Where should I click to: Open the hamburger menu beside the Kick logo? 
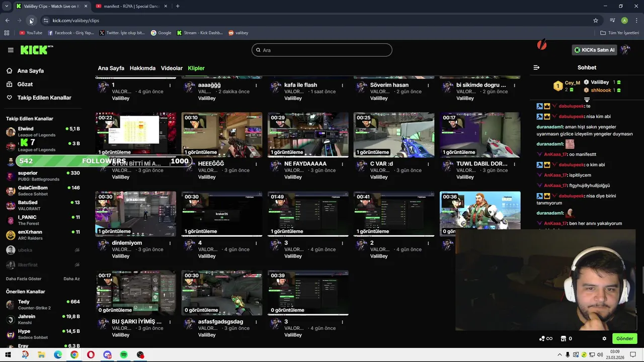click(11, 50)
